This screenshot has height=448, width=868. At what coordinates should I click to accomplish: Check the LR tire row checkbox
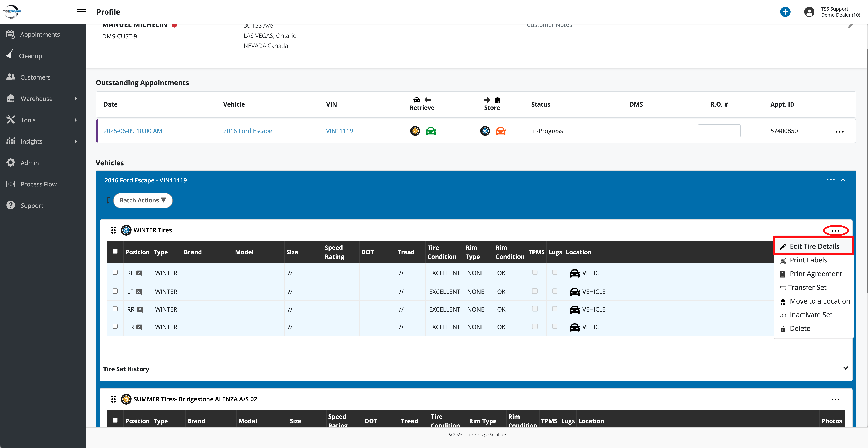[x=115, y=326]
